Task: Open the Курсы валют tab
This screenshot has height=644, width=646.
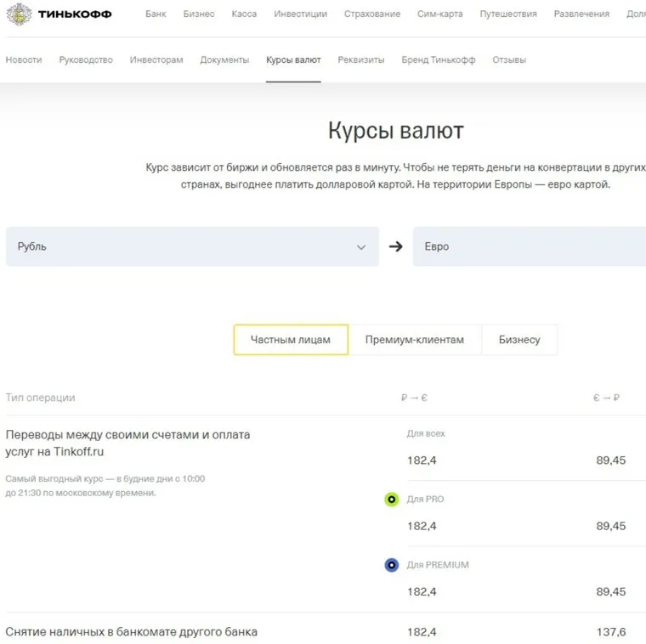Action: [x=293, y=60]
